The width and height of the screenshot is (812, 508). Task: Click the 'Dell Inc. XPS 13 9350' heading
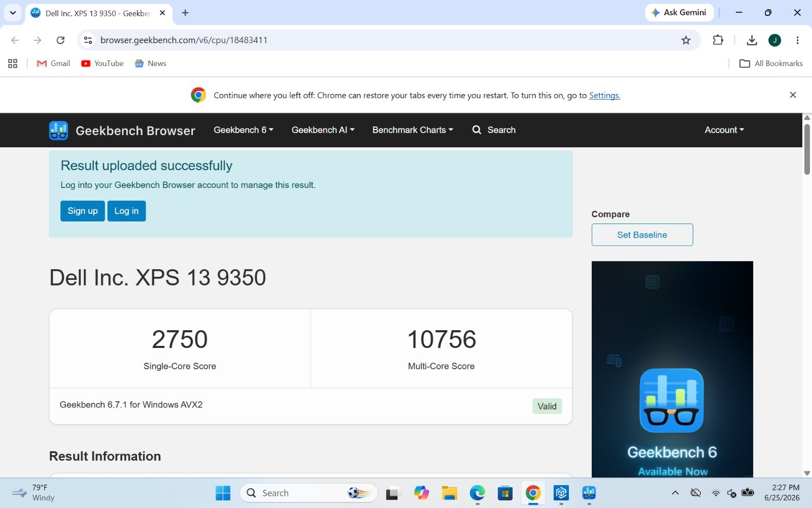click(x=157, y=278)
